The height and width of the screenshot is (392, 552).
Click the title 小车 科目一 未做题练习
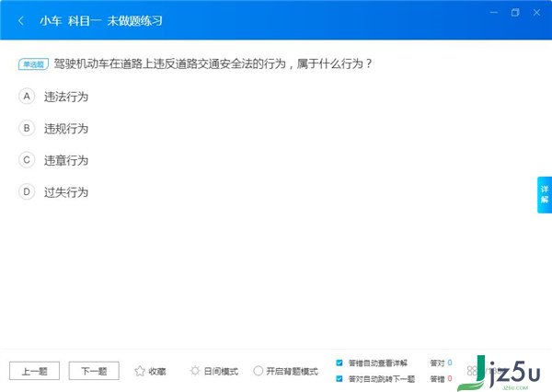[101, 21]
